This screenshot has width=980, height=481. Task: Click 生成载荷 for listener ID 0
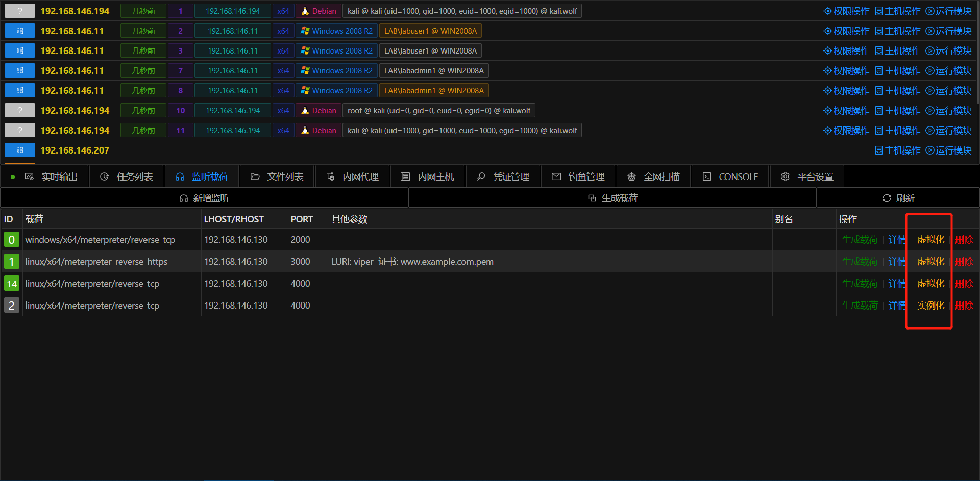click(860, 239)
